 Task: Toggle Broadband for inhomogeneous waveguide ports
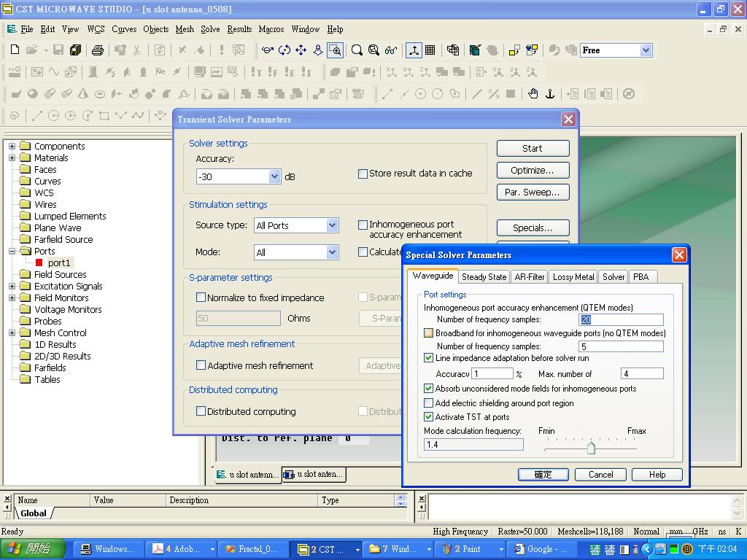[428, 332]
